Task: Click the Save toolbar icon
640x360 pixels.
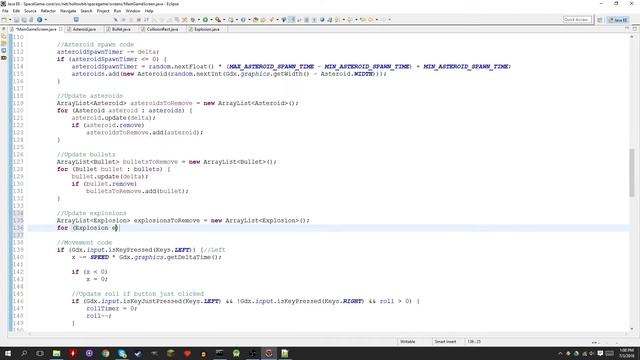Action: point(17,20)
